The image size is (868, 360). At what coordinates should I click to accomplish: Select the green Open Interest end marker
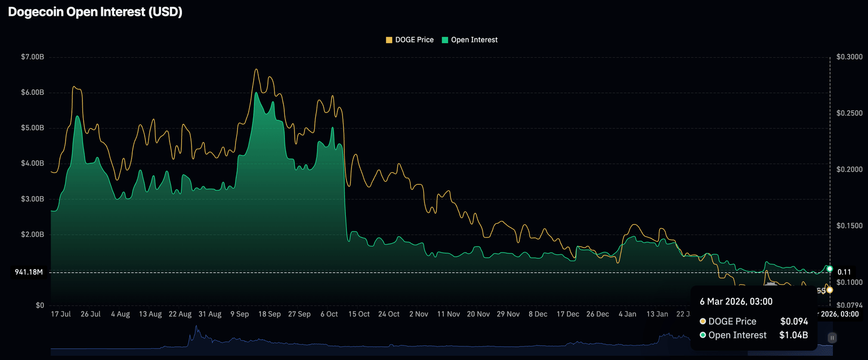point(830,269)
